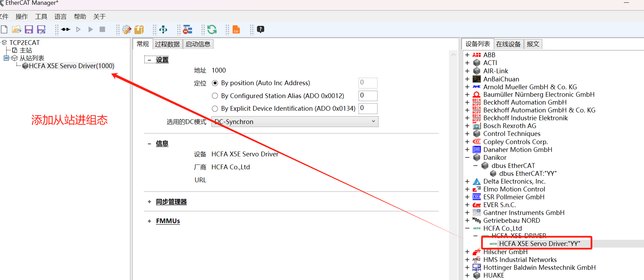Collapse the dbus EtherCAT group
644x280 pixels.
click(x=475, y=166)
